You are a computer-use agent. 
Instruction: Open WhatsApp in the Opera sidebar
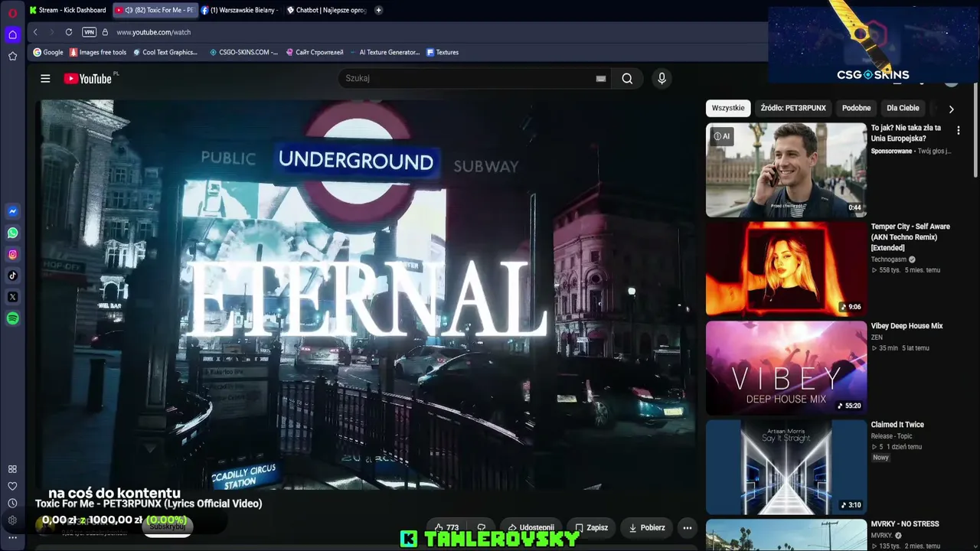[x=12, y=233]
